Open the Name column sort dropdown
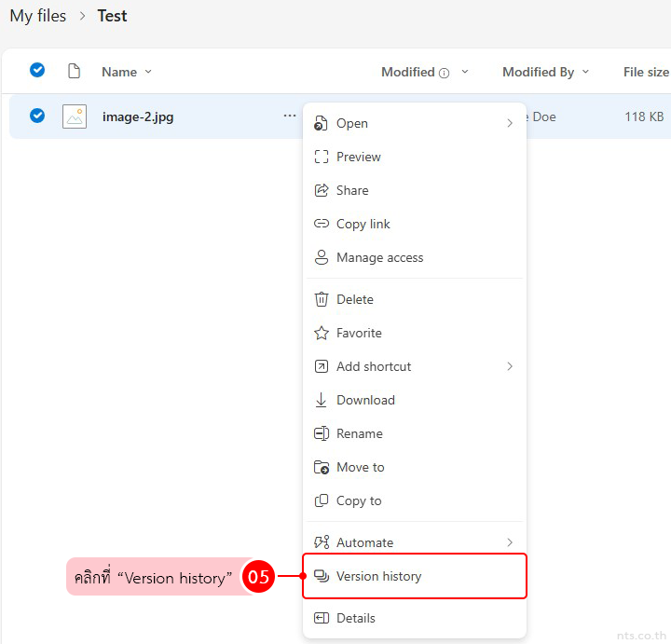 coord(148,72)
